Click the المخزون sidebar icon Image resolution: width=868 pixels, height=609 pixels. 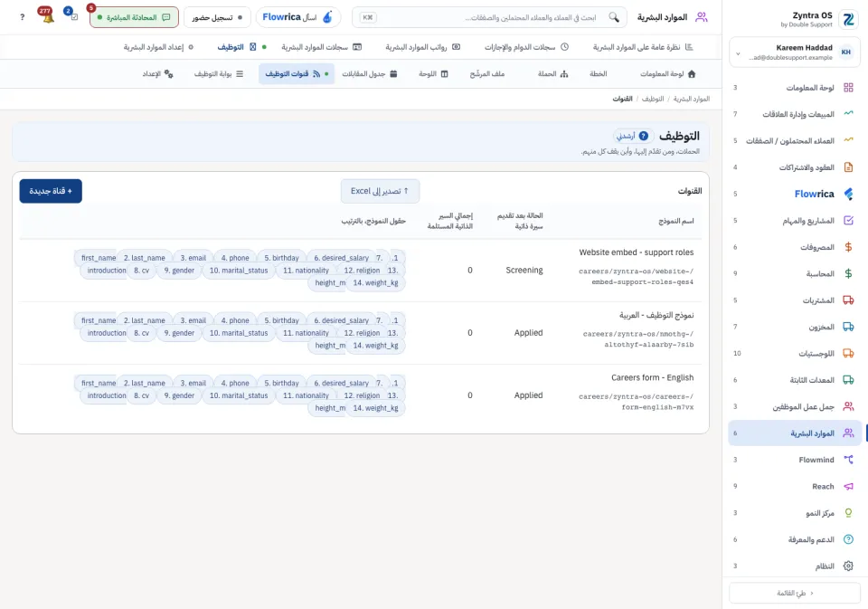[x=848, y=327]
